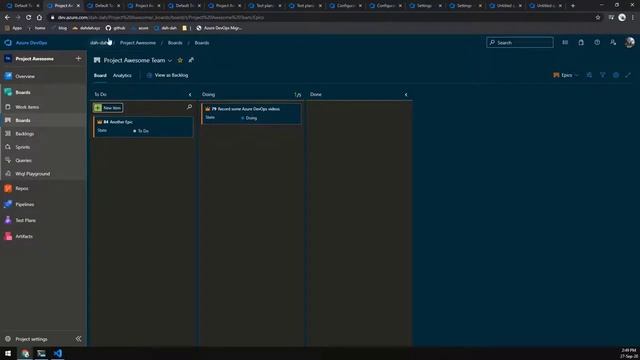Open the marketplace shopping bag icon
The height and width of the screenshot is (360, 640).
click(581, 42)
